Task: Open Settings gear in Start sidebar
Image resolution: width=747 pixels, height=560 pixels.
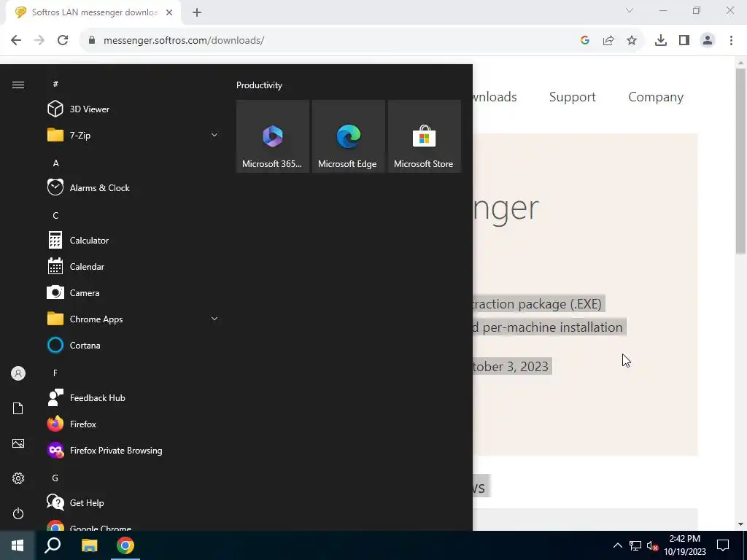Action: [x=18, y=478]
